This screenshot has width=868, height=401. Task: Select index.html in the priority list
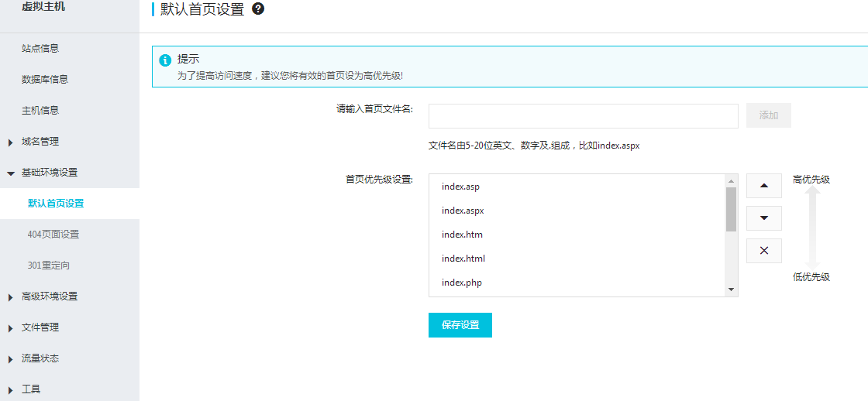click(463, 259)
